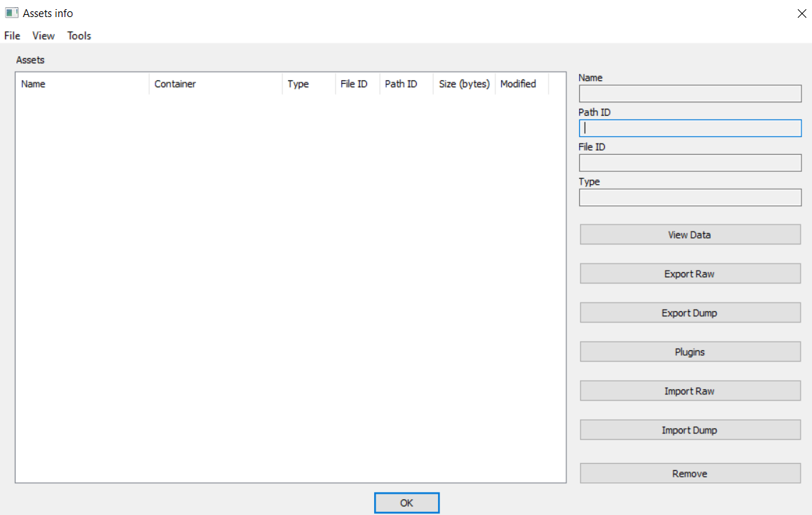This screenshot has width=812, height=515.
Task: Click the Remove button
Action: click(689, 473)
